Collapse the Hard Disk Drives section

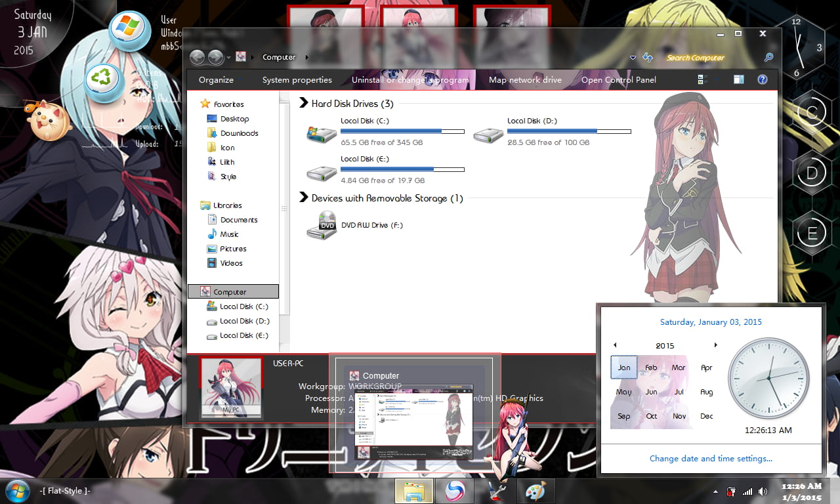point(303,103)
